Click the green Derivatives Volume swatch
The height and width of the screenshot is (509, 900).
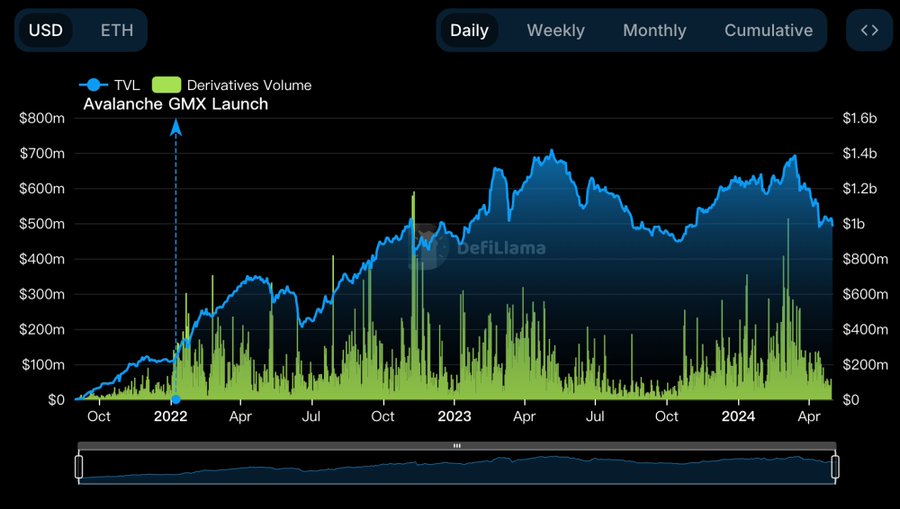[x=166, y=85]
